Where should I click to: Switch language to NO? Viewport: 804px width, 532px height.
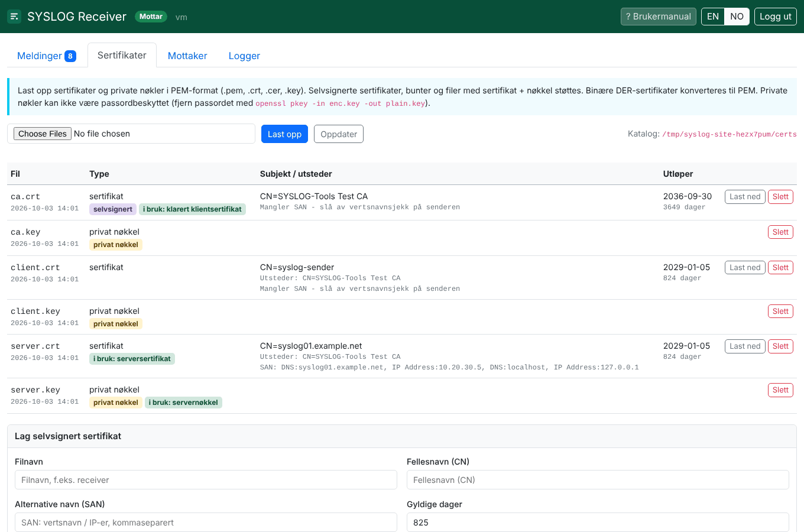click(x=737, y=17)
